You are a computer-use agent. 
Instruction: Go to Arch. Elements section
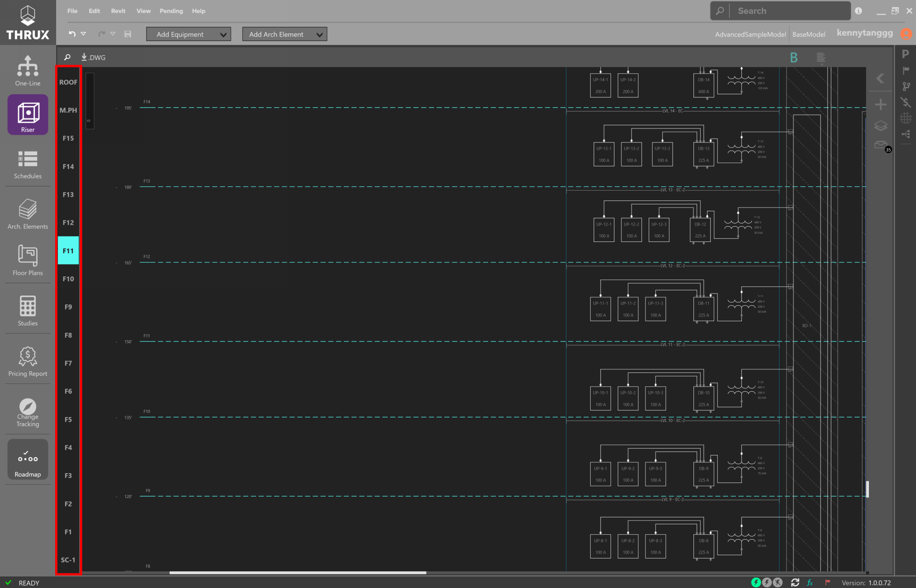(x=28, y=214)
